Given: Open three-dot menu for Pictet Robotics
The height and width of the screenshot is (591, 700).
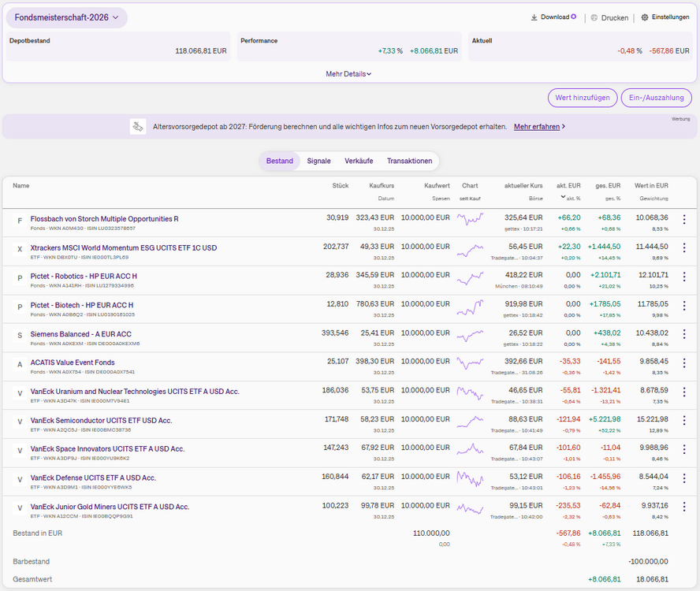Looking at the screenshot, I should [x=684, y=277].
